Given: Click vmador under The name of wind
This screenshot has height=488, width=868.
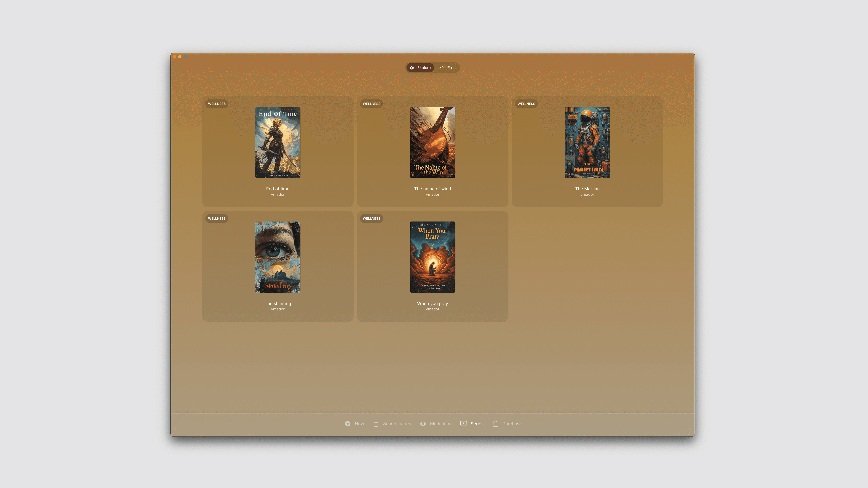Looking at the screenshot, I should click(432, 195).
